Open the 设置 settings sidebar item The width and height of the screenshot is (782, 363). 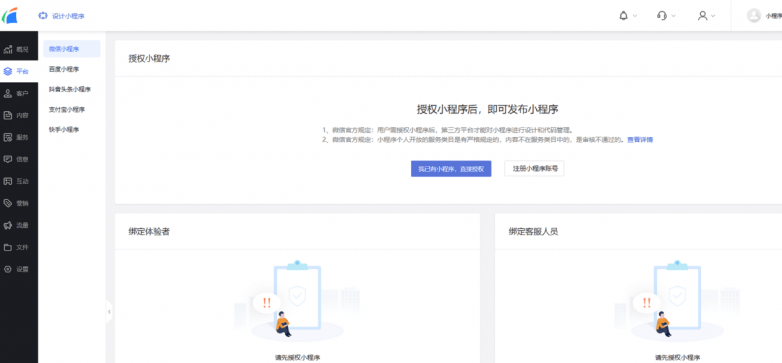tap(18, 269)
